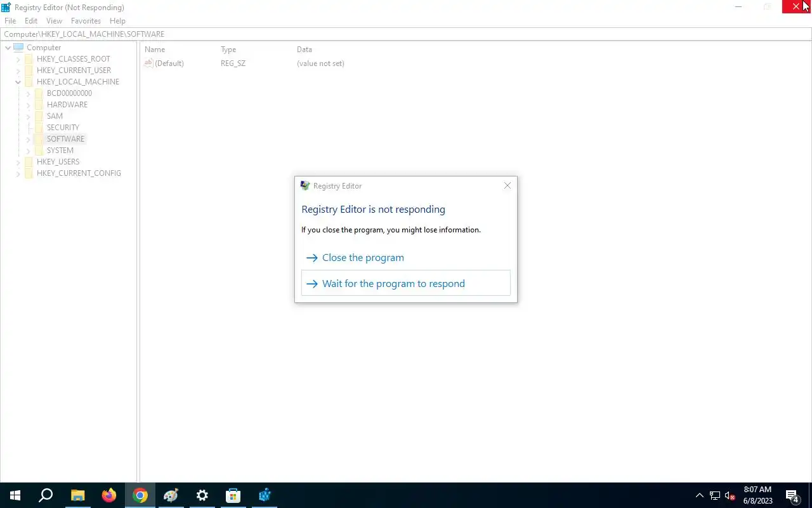Open the notification center icon
This screenshot has width=812, height=508.
(x=792, y=495)
